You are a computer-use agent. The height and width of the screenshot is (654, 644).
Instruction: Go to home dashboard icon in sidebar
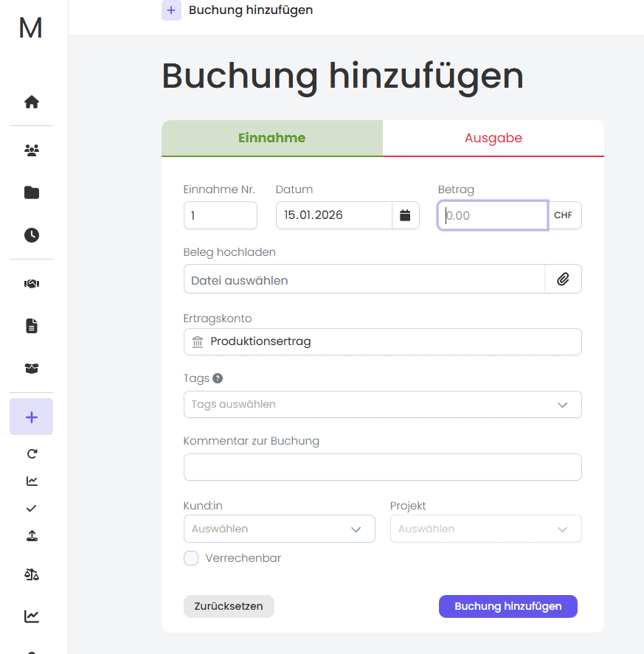pyautogui.click(x=32, y=102)
